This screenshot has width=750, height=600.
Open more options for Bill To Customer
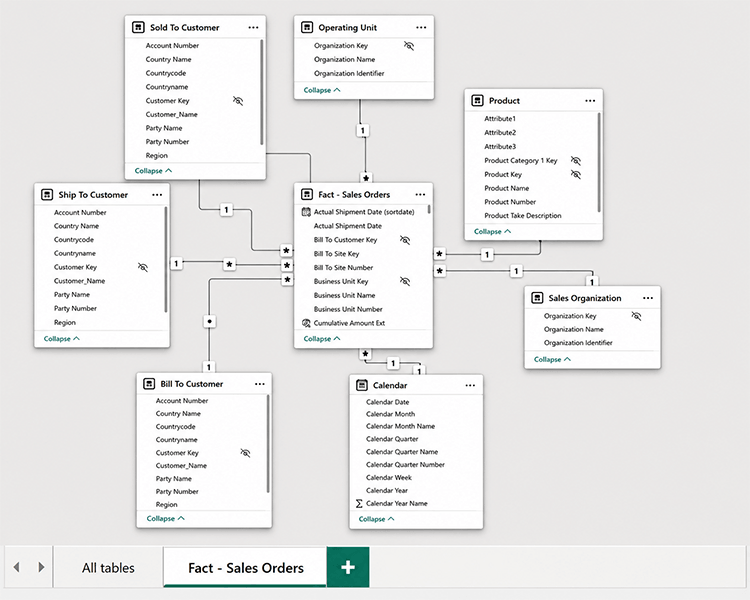(x=260, y=384)
